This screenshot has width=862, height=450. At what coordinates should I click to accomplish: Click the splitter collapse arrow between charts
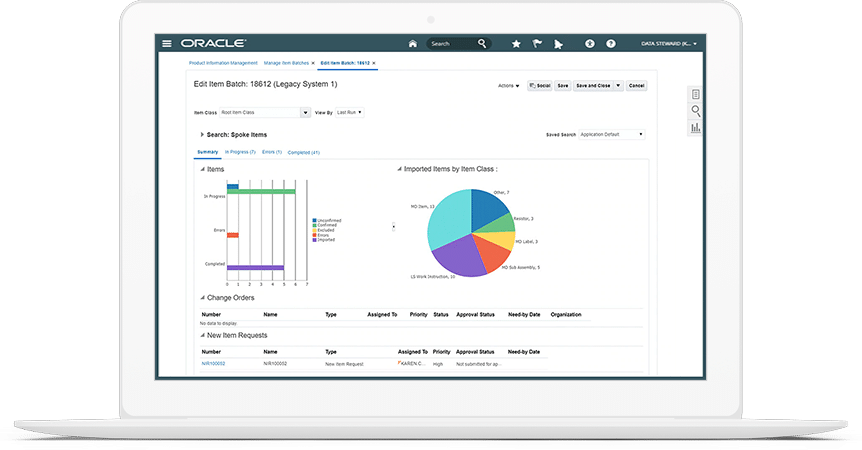tap(393, 226)
